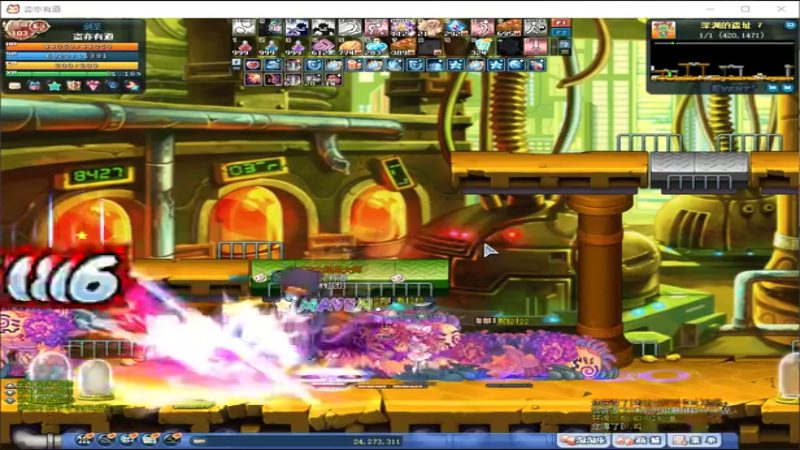
Task: Open the pink diamond icon in status panel
Action: coord(93,86)
